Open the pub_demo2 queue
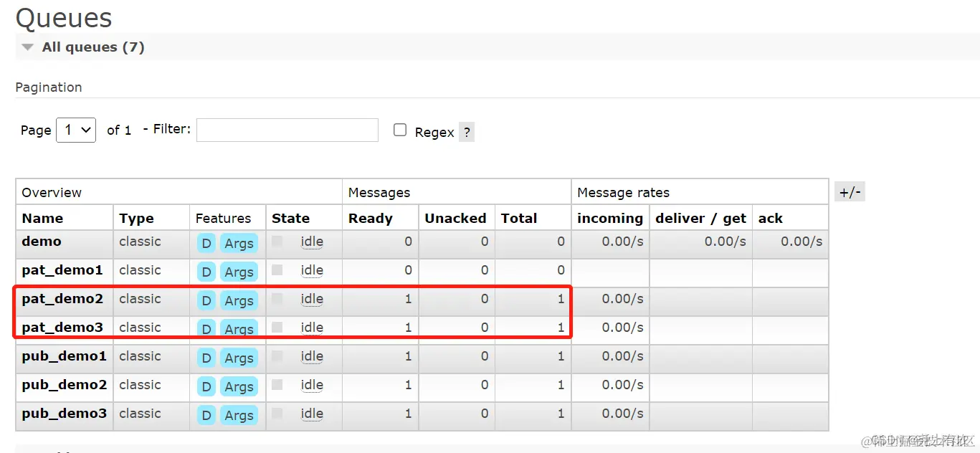 coord(64,385)
